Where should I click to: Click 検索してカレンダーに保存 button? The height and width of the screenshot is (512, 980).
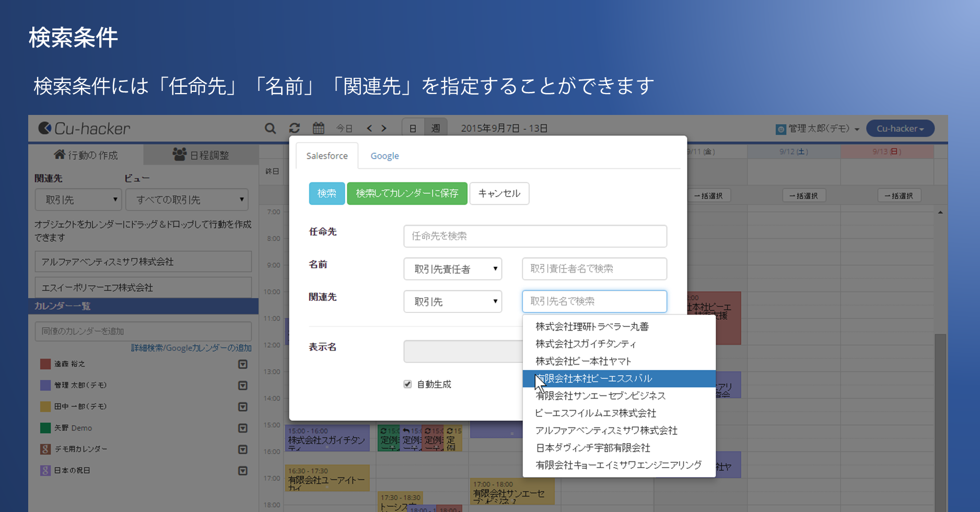[x=407, y=193]
